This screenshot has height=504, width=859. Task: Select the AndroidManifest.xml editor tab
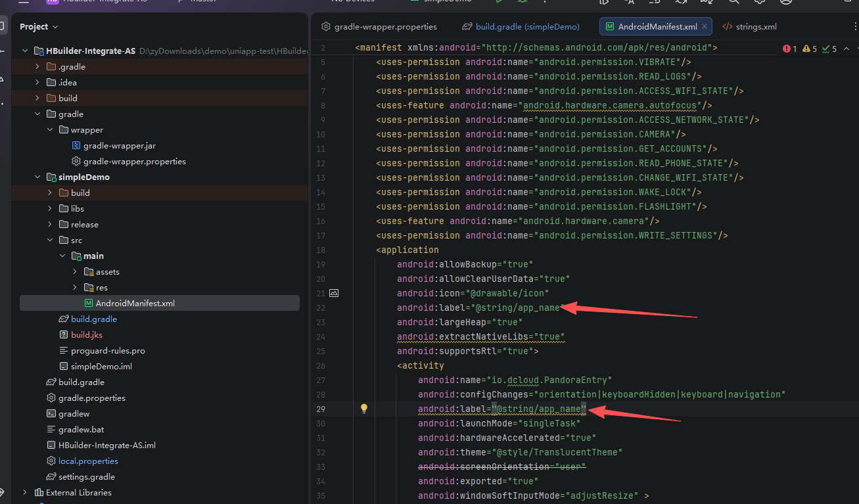point(656,26)
